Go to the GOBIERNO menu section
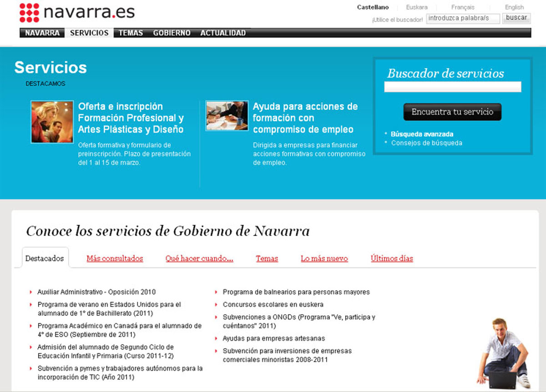Screen dimensions: 546x392 172,33
